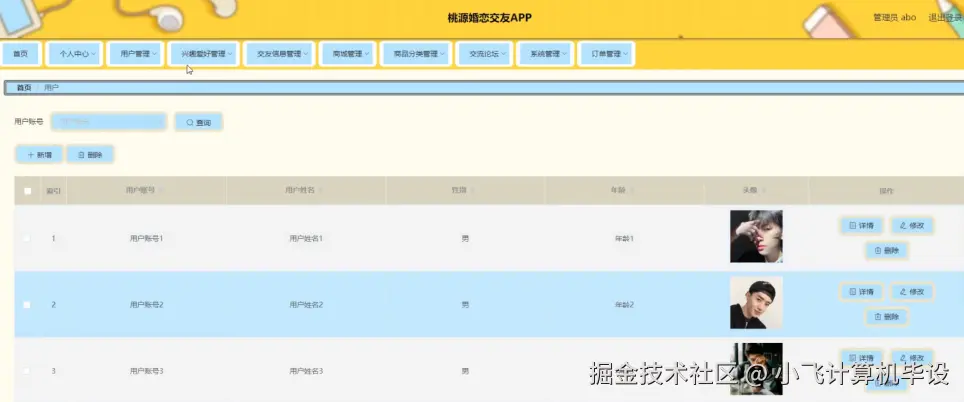Image resolution: width=964 pixels, height=402 pixels.
Task: Sort by the 头像 column header
Action: [756, 191]
